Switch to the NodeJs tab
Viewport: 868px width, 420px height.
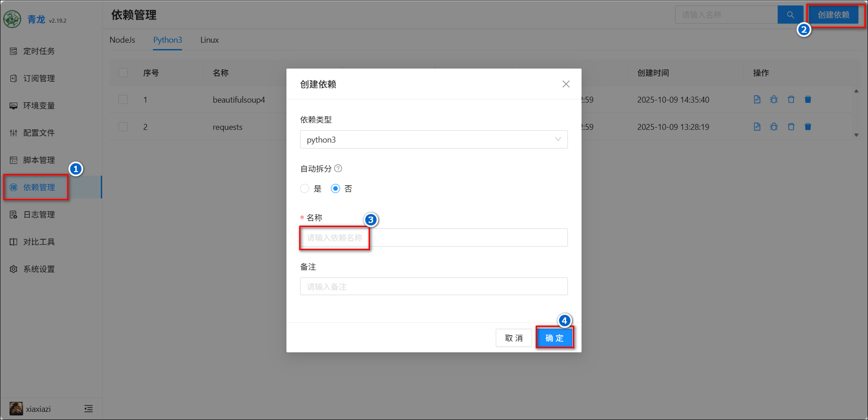pyautogui.click(x=122, y=40)
